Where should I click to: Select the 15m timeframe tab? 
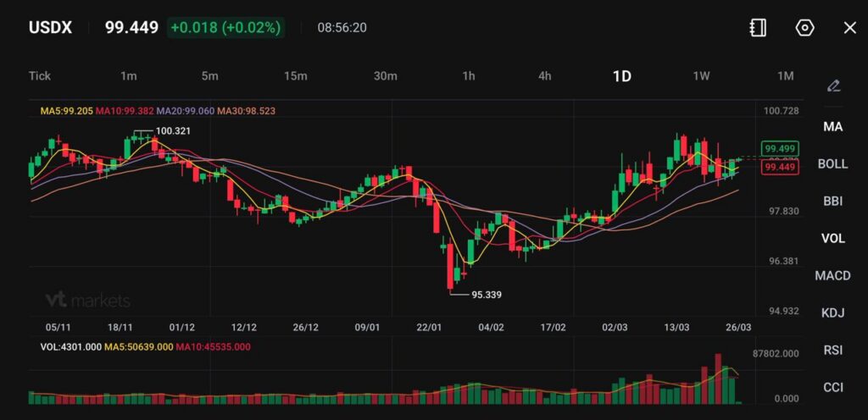(295, 76)
